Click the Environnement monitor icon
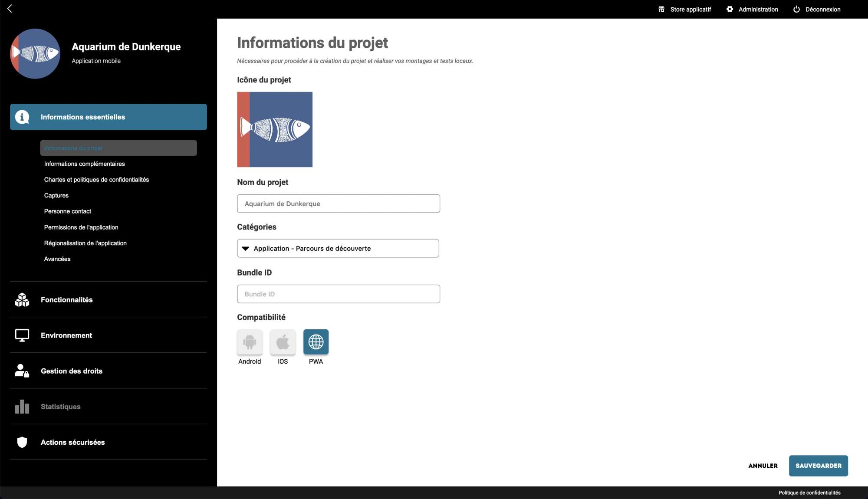 pyautogui.click(x=22, y=335)
